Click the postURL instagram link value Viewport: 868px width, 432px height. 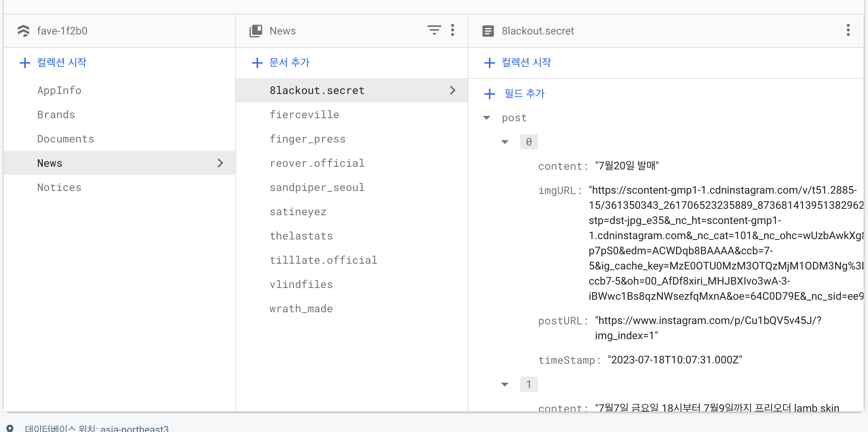tap(707, 321)
